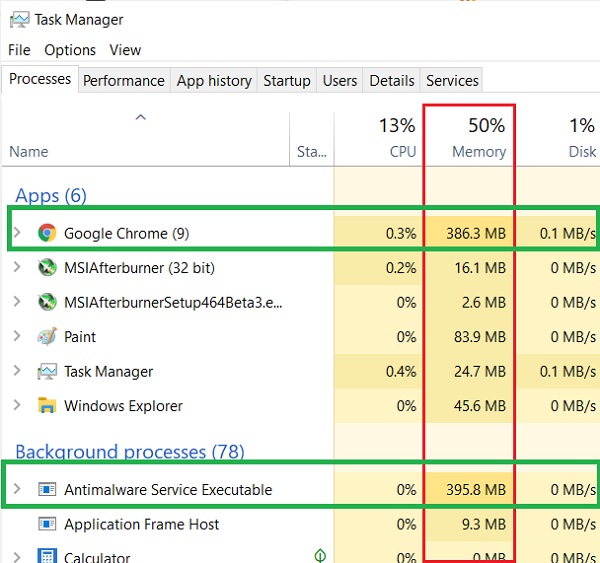The width and height of the screenshot is (600, 563).
Task: Click the Antimalware Service Executable icon
Action: point(47,489)
